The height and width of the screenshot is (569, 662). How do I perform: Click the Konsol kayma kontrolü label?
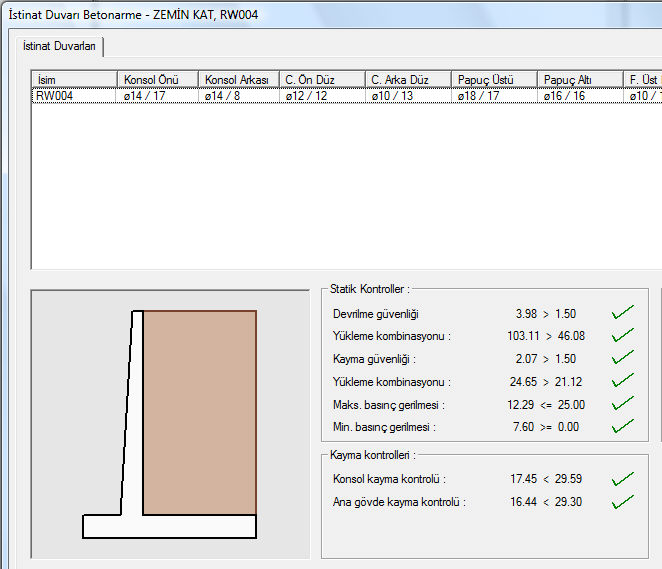389,479
